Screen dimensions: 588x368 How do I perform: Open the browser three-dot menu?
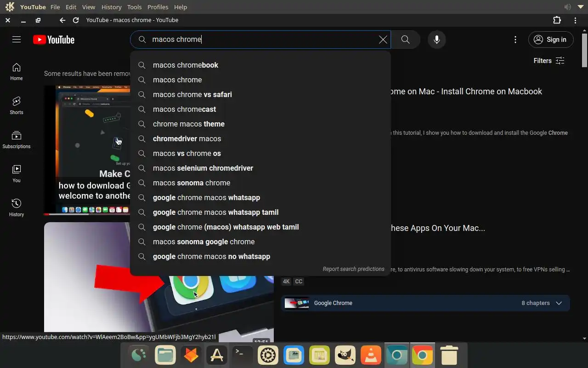575,20
